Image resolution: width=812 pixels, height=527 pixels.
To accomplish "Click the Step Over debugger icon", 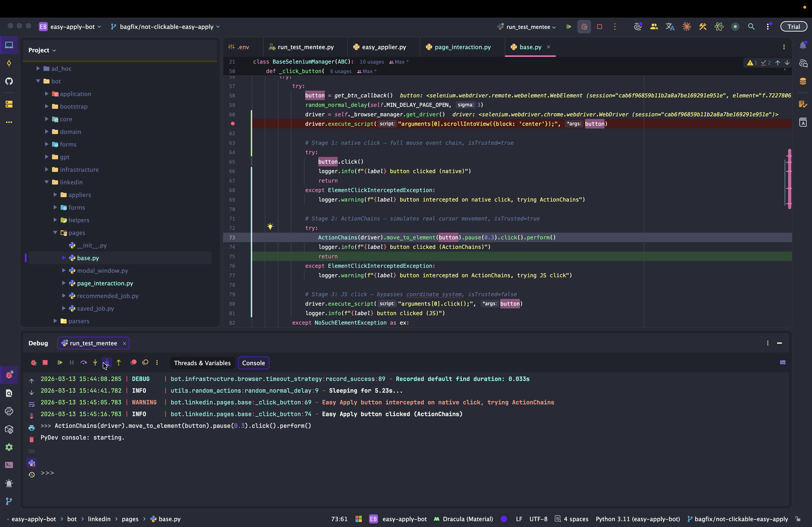I will click(84, 362).
